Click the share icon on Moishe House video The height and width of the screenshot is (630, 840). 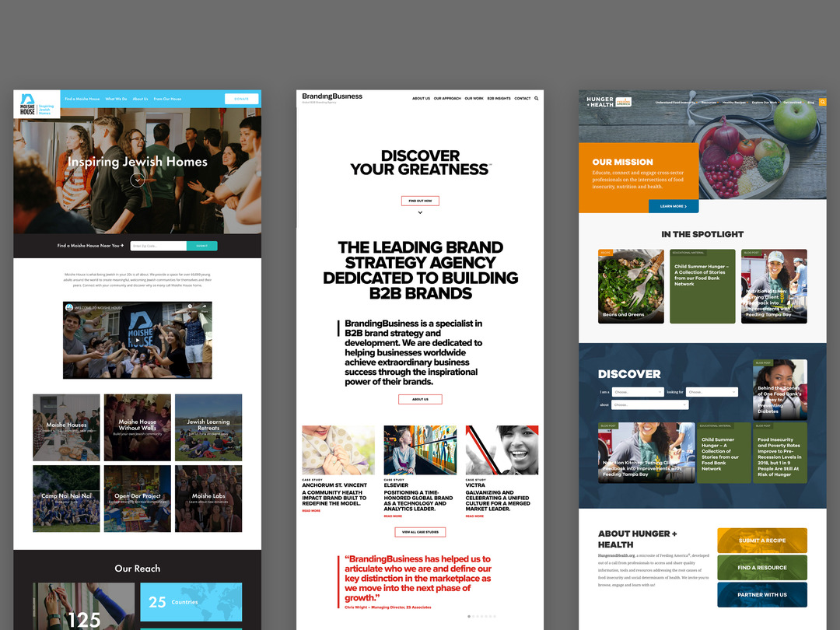(204, 307)
